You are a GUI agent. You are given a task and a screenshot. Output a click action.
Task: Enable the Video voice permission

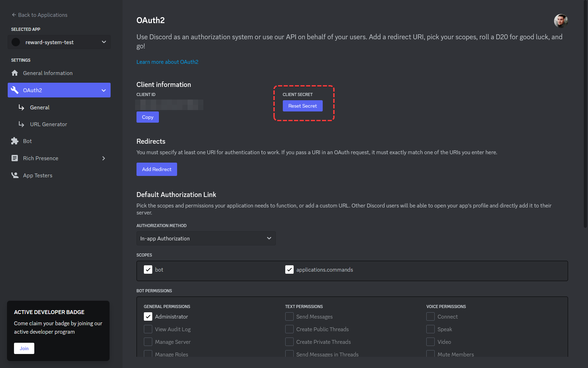(430, 342)
